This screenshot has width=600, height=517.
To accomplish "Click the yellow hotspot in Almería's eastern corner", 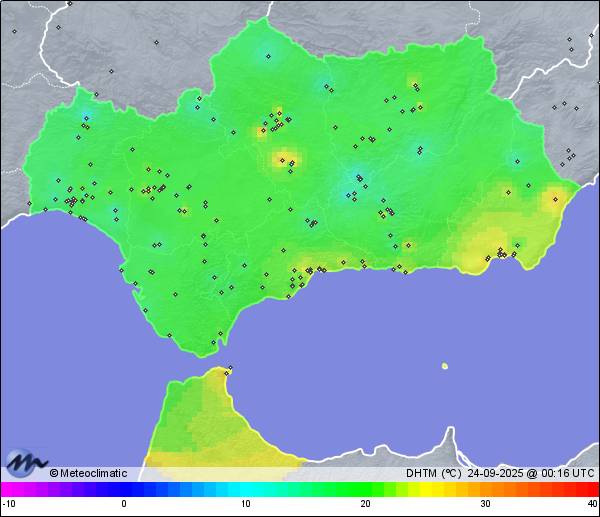I will (x=553, y=198).
